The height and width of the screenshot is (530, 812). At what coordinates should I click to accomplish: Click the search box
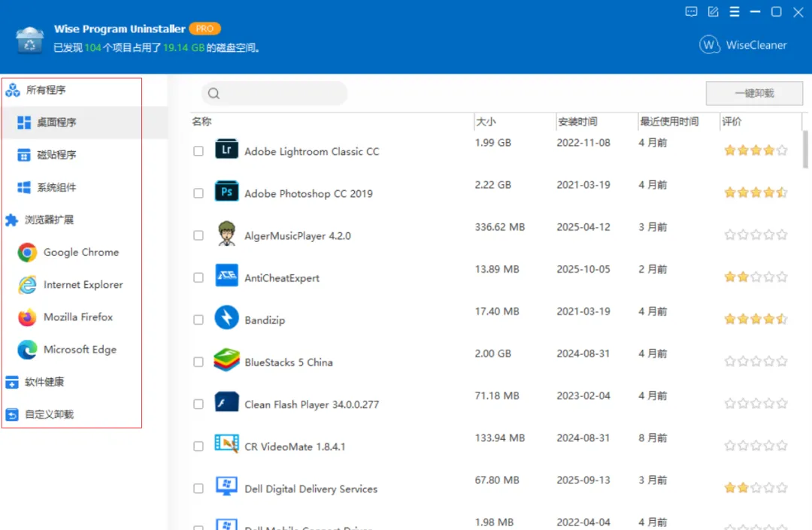tap(274, 94)
